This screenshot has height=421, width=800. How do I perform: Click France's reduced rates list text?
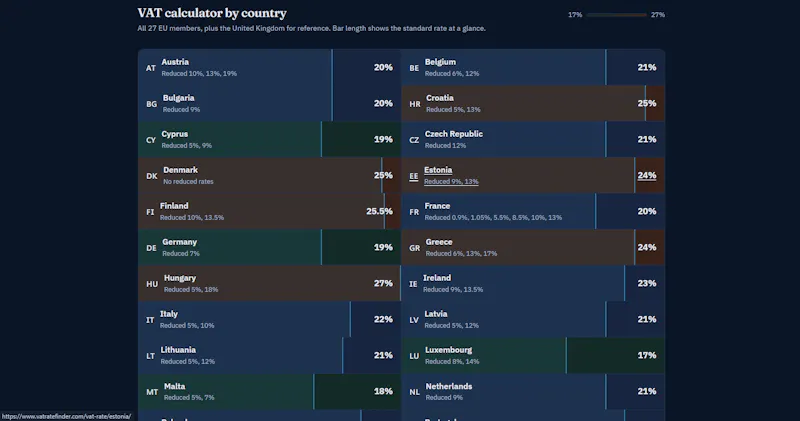tap(493, 217)
